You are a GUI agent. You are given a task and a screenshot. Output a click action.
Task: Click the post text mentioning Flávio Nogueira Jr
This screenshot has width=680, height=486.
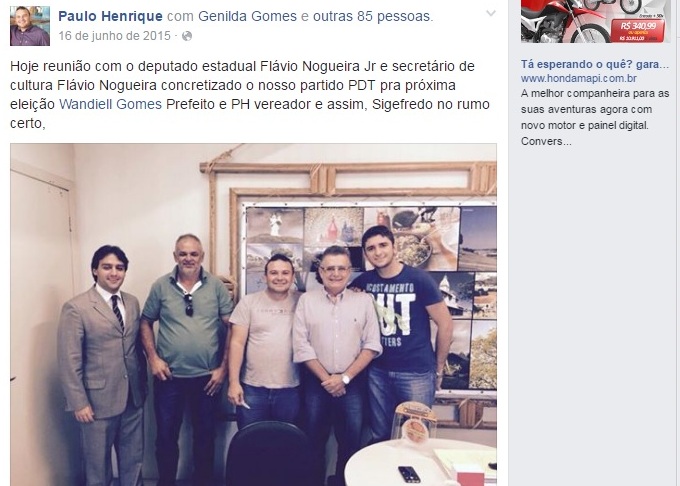(x=250, y=95)
